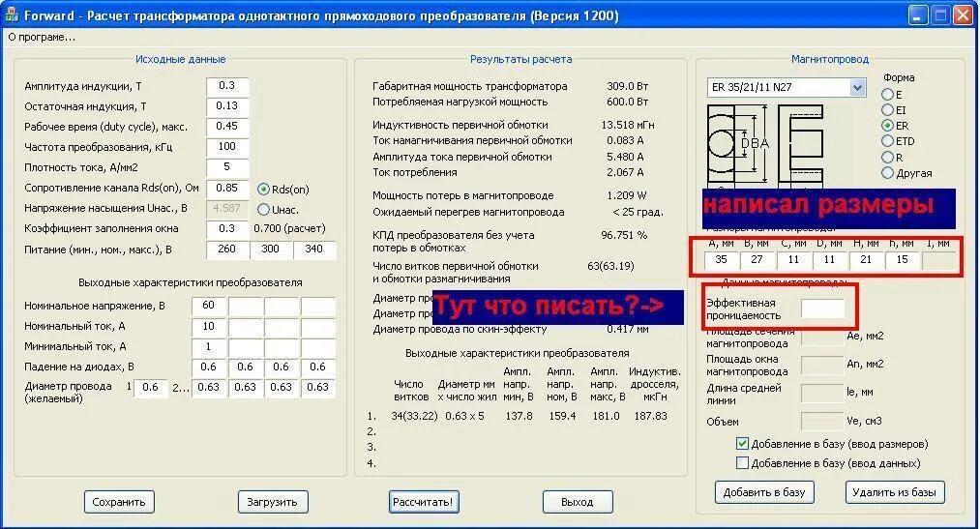Click the '13.518 мГн' inductance value
Image resolution: width=980 pixels, height=529 pixels.
tap(628, 125)
